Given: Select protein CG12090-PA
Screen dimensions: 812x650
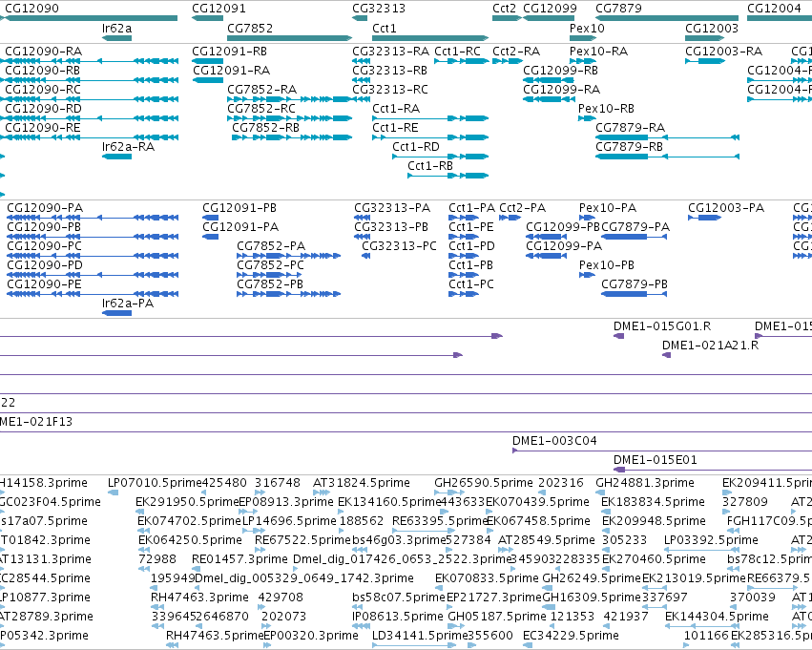Looking at the screenshot, I should (x=45, y=208).
